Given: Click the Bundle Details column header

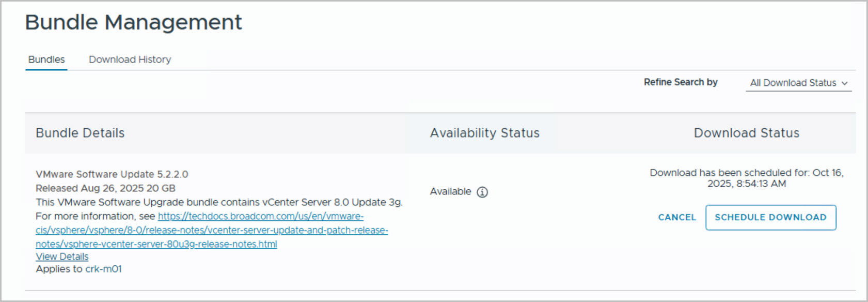Looking at the screenshot, I should [x=80, y=133].
